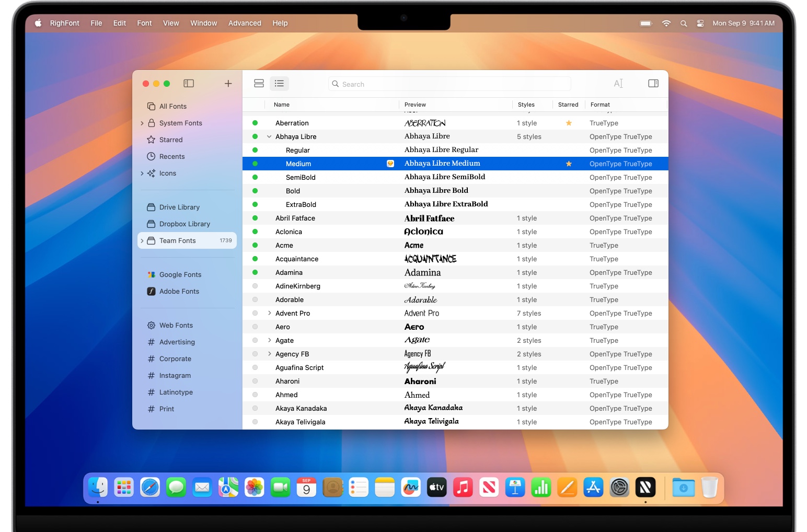Expand the Team Fonts library

point(142,240)
